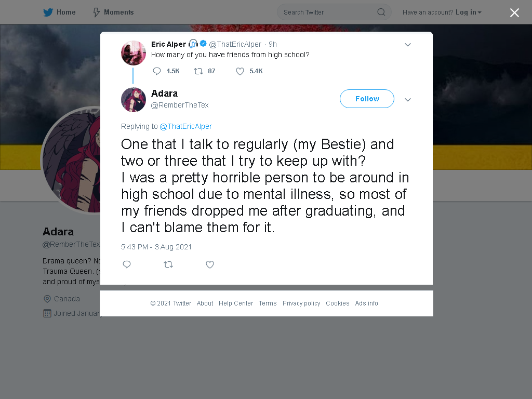Screen dimensions: 532x399
Task: Open the Moments tab
Action: pyautogui.click(x=113, y=12)
